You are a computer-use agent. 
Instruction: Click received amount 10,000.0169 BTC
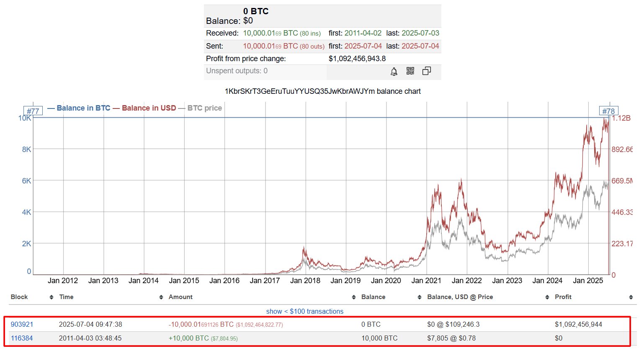point(270,33)
